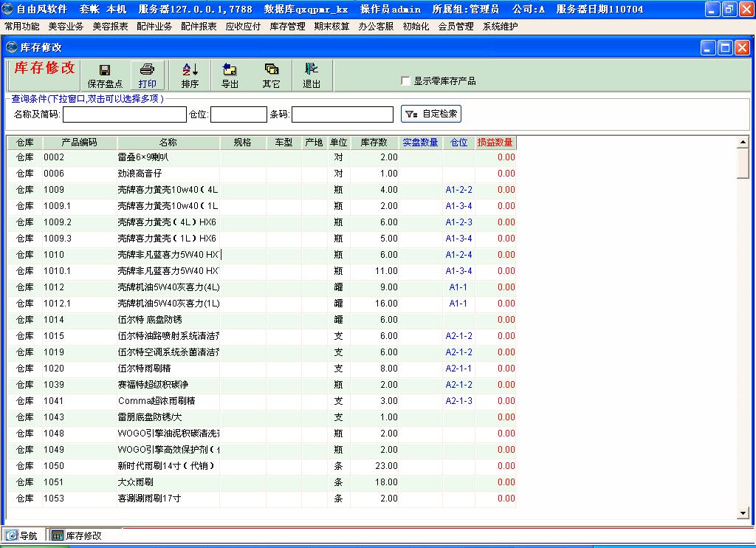The image size is (756, 548).
Task: Click stock value 11.00 for 1010.1
Action: point(386,271)
